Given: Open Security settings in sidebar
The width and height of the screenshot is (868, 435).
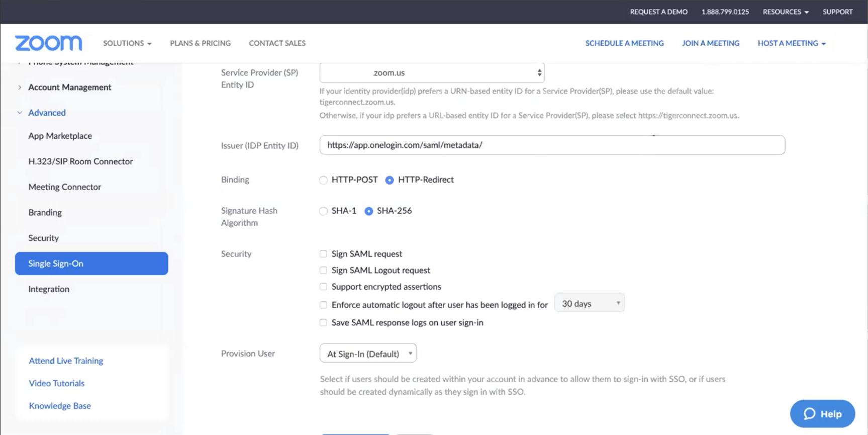Looking at the screenshot, I should tap(43, 238).
